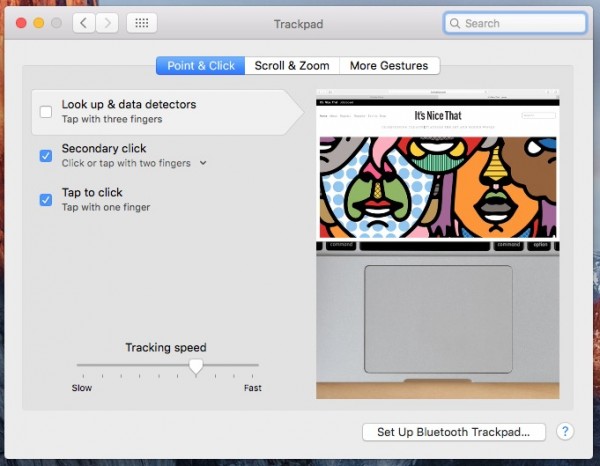Image resolution: width=600 pixels, height=466 pixels.
Task: Expand Secondary click options dropdown arrow
Action: (203, 163)
